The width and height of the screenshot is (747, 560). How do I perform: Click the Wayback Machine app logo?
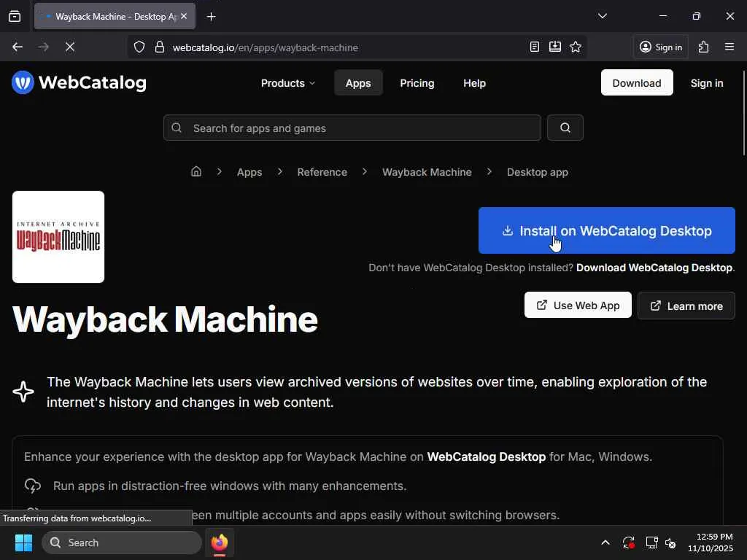[x=58, y=237]
